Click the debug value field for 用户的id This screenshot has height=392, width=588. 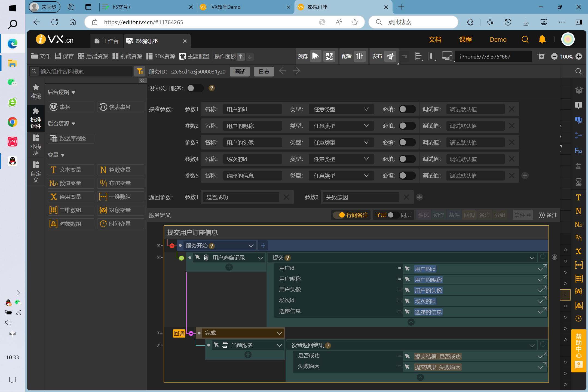coord(475,109)
